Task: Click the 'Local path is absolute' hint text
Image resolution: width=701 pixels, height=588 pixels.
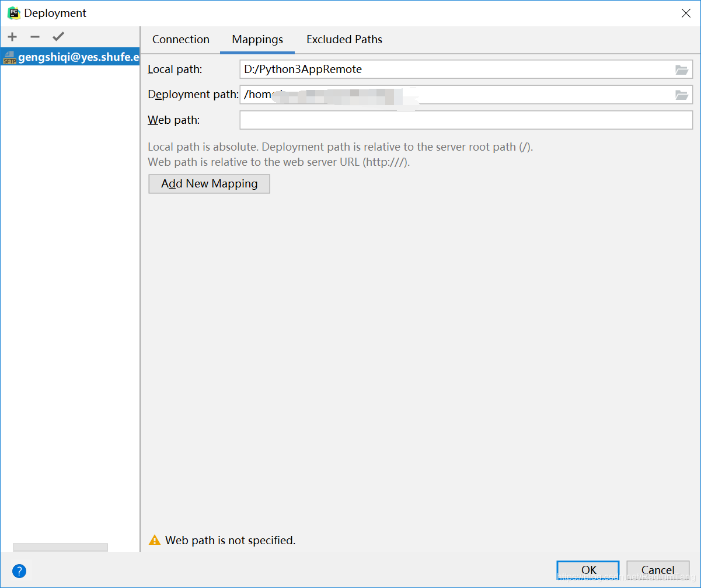Action: (x=340, y=147)
